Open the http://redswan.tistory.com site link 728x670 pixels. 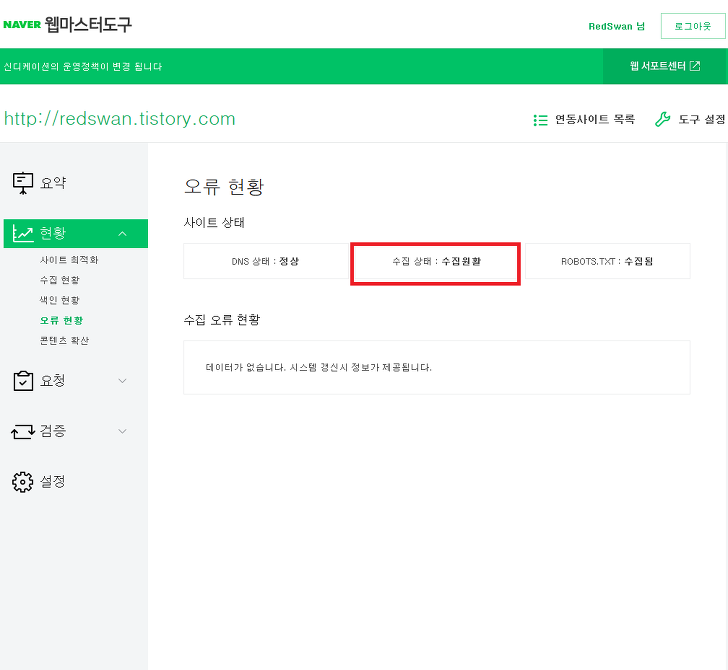pyautogui.click(x=120, y=119)
